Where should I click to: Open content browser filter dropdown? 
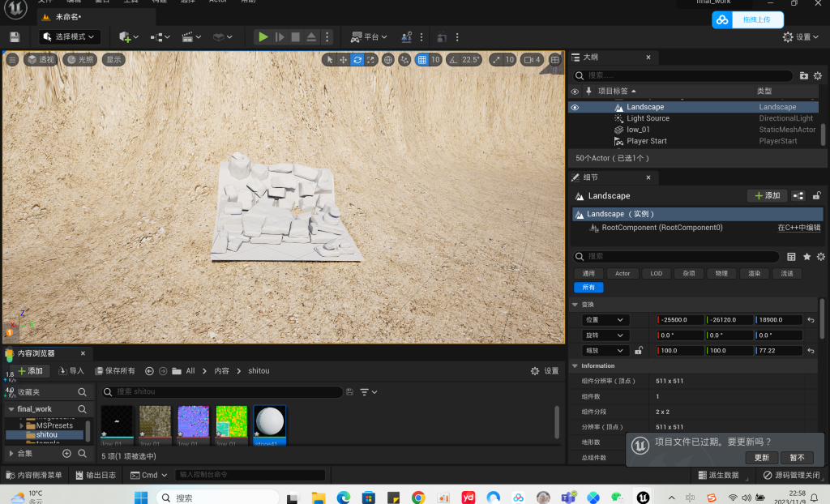369,392
